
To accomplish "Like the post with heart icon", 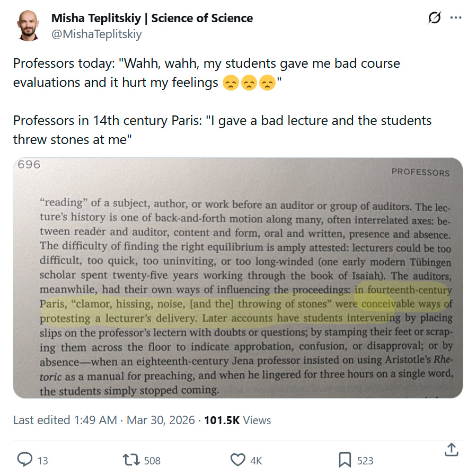I will (239, 460).
